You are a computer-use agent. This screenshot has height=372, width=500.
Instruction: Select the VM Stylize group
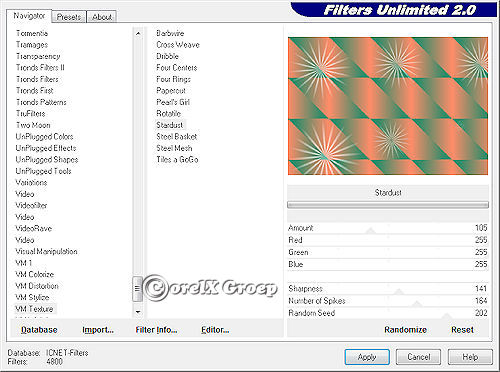[32, 297]
